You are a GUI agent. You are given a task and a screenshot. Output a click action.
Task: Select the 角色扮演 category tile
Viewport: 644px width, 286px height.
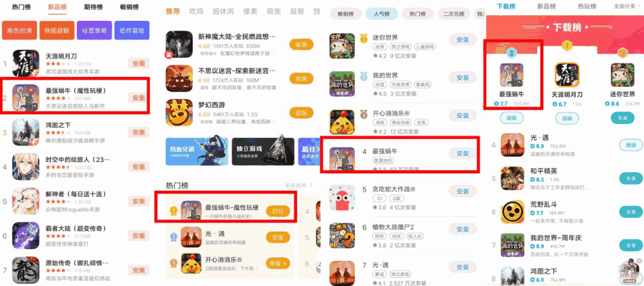[19, 30]
